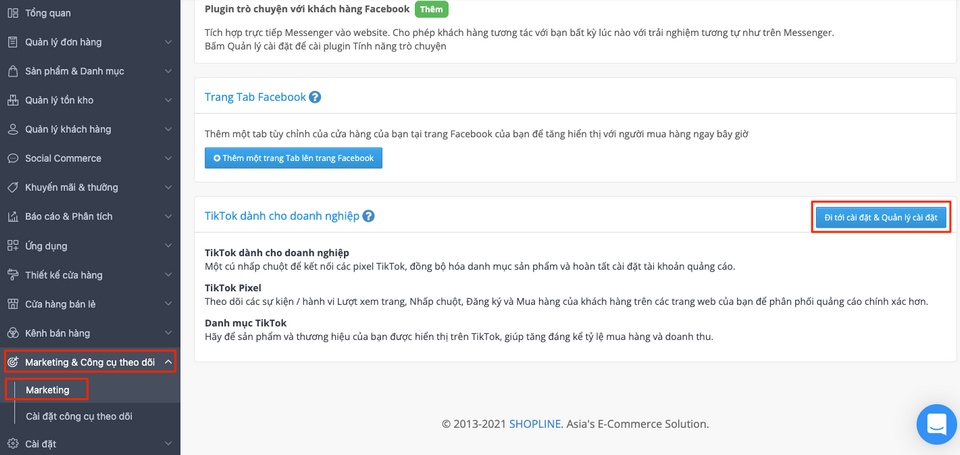Viewport: 960px width, 455px height.
Task: Open the chat support widget
Action: pyautogui.click(x=936, y=424)
